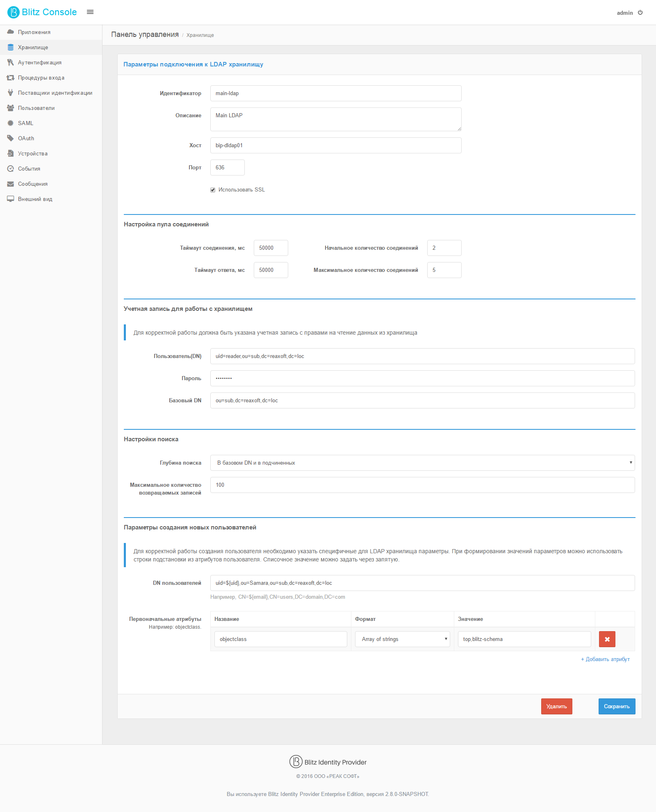Viewport: 656px width, 812px height.
Task: Click the Значение column header
Action: (x=470, y=619)
